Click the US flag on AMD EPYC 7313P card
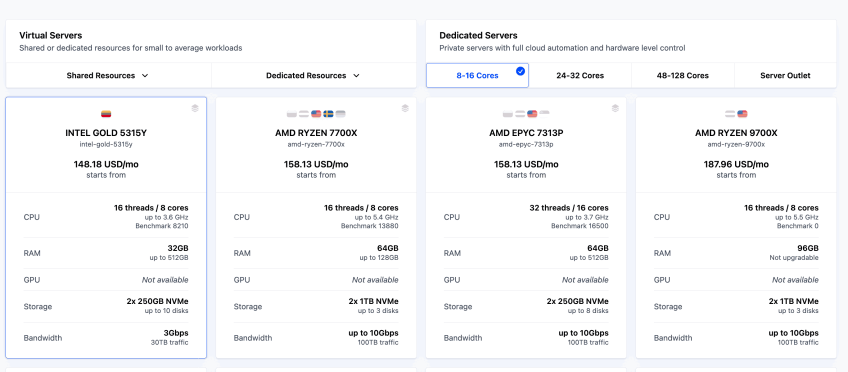Screen dimensions: 848x372 point(532,114)
